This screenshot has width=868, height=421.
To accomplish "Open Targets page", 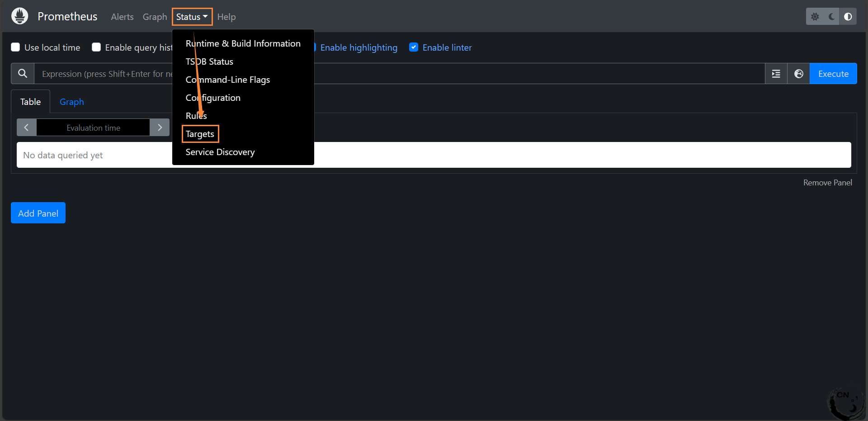I will pyautogui.click(x=200, y=134).
